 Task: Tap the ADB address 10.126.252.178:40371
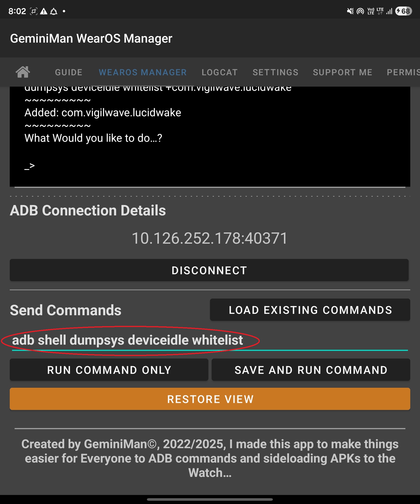[210, 238]
